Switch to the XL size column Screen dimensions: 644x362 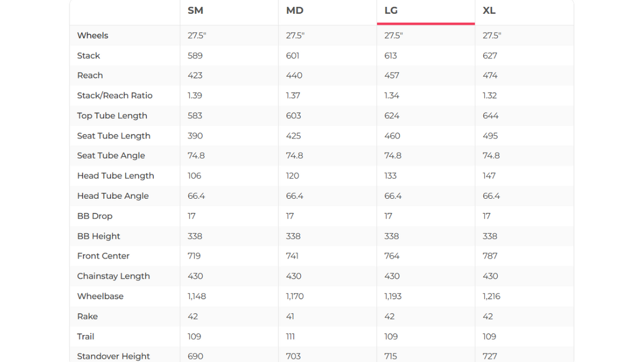click(x=489, y=11)
